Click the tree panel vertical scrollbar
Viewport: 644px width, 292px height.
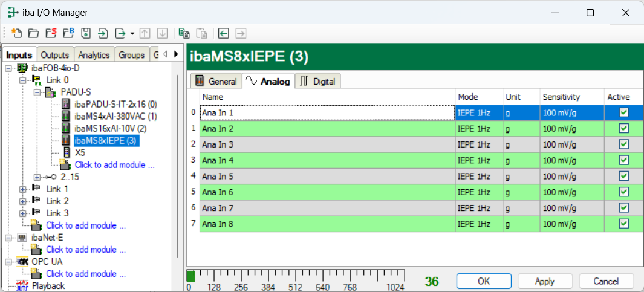[177, 166]
